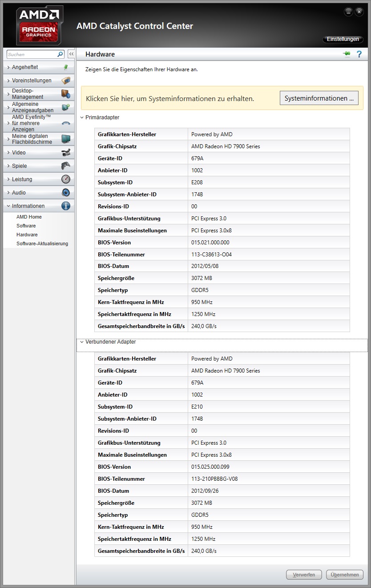
Task: Collapse the Verbundener Adapter group
Action: coord(82,342)
